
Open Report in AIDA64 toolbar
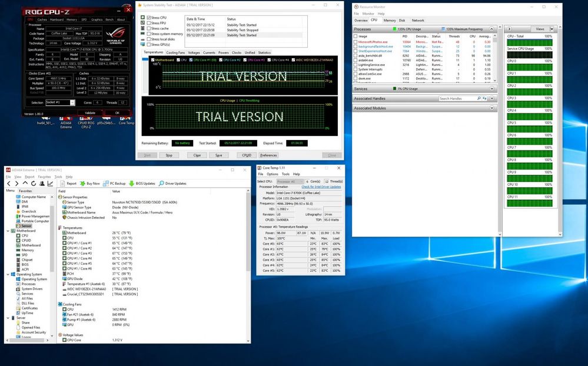pos(68,184)
